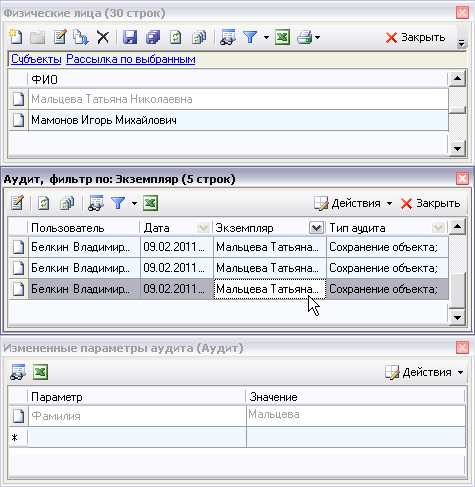Viewport: 475px width, 487px height.
Task: Click document icon of Мамонов Игорь Михайлович row
Action: coord(18,120)
